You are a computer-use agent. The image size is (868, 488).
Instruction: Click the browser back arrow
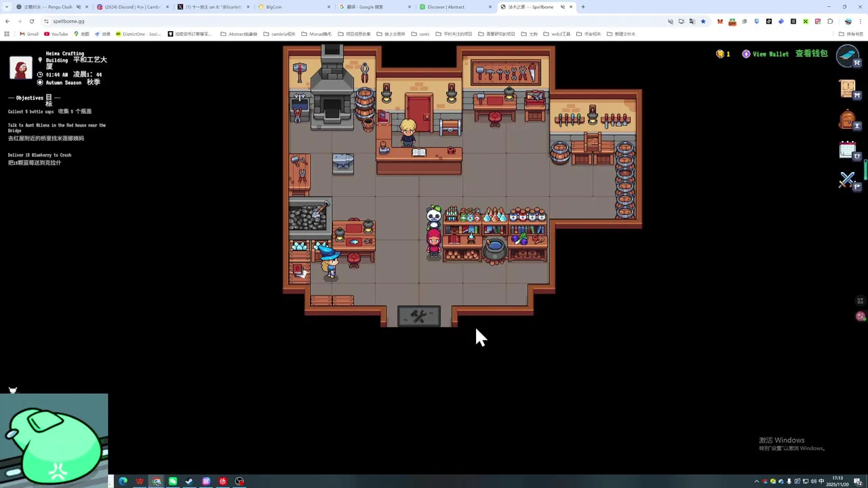point(7,21)
